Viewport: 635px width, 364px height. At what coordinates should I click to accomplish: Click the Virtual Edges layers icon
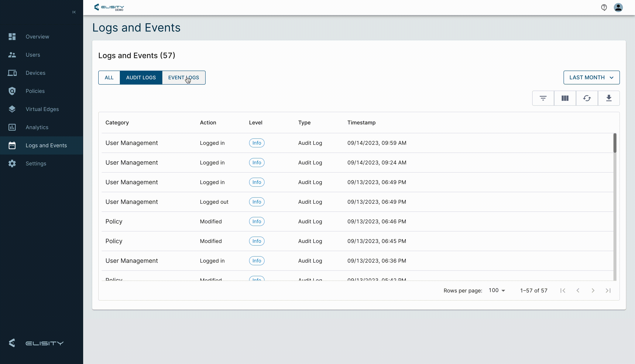pyautogui.click(x=12, y=109)
